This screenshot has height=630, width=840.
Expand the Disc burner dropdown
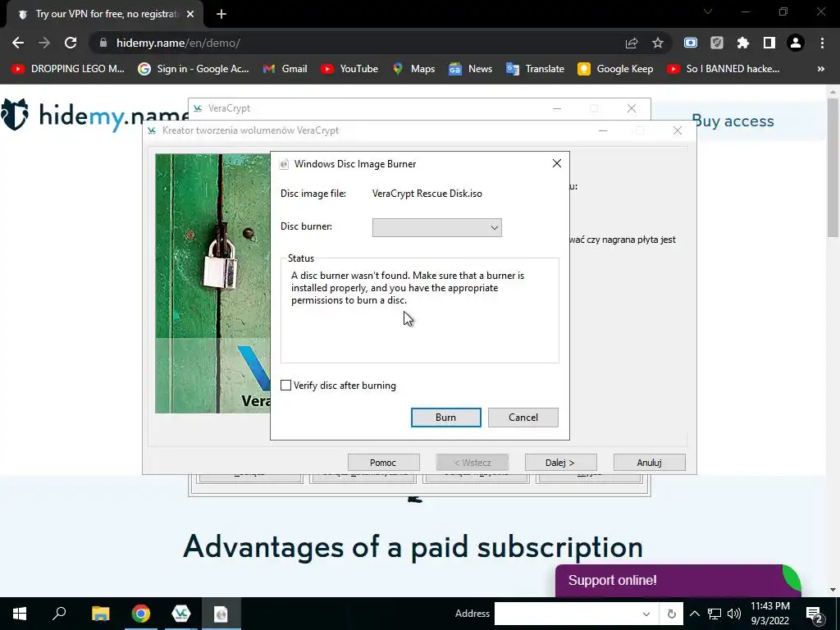(437, 228)
